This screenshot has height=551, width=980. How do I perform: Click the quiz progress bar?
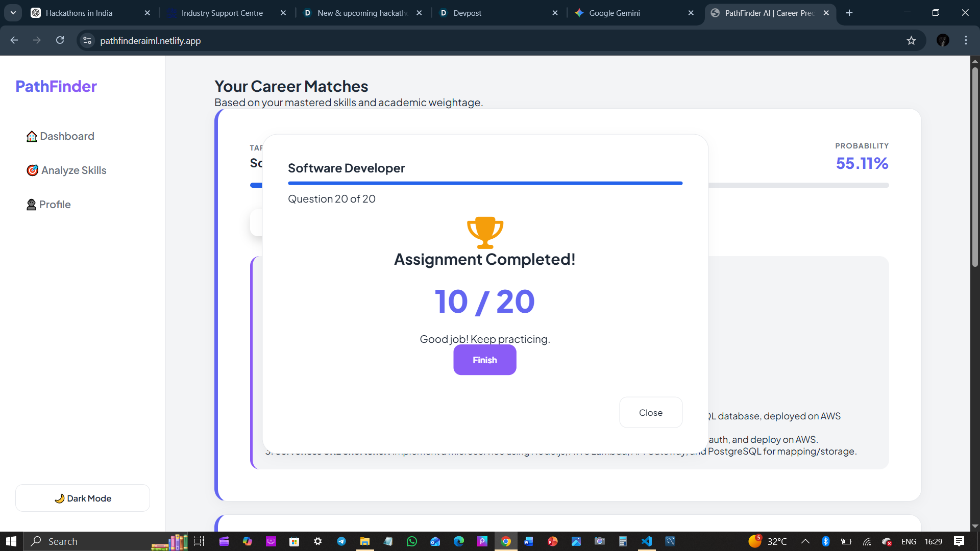click(485, 183)
